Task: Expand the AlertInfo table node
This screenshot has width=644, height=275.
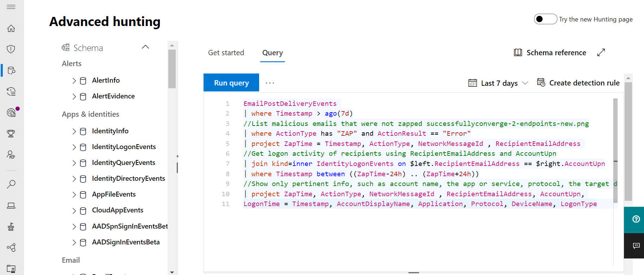Action: [x=74, y=81]
